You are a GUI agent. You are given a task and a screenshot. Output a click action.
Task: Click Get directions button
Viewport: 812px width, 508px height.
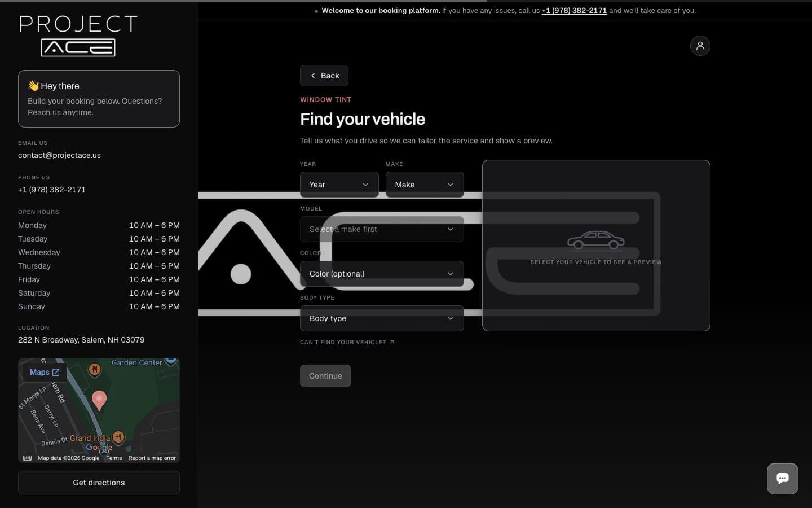tap(99, 483)
